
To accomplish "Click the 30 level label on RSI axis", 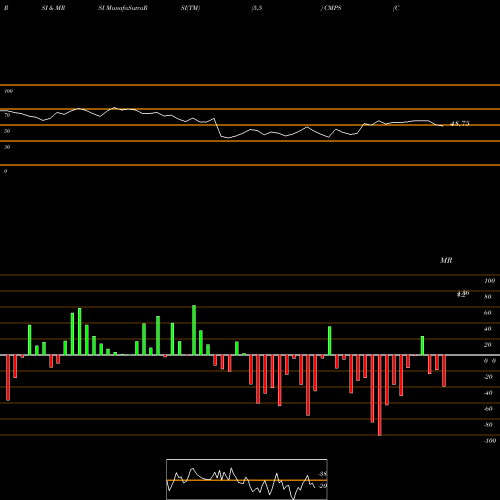I will tap(7, 147).
